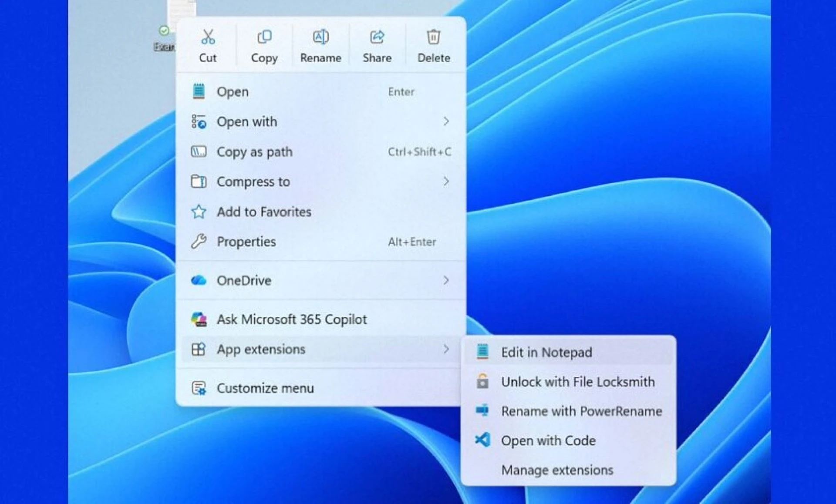Click the Add to Favorites star icon
This screenshot has width=836, height=504.
(x=199, y=212)
